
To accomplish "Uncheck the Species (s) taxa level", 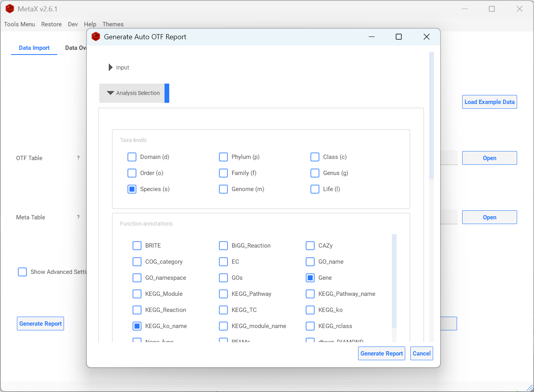I will (x=132, y=189).
